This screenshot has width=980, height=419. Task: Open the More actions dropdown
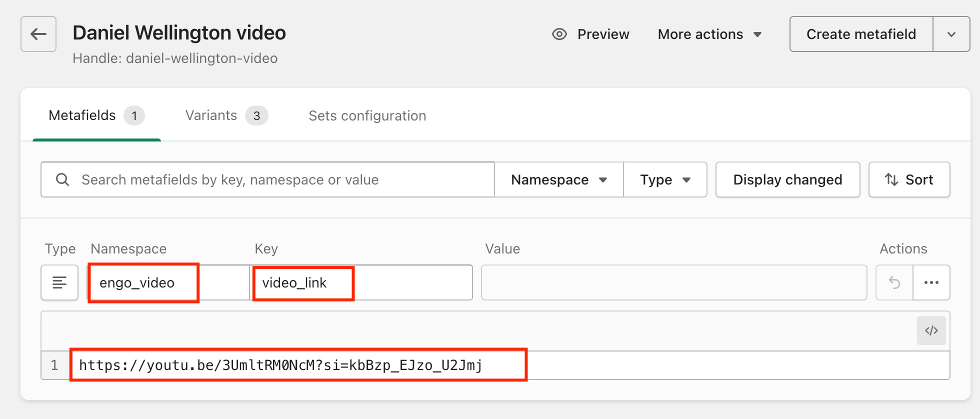(709, 34)
